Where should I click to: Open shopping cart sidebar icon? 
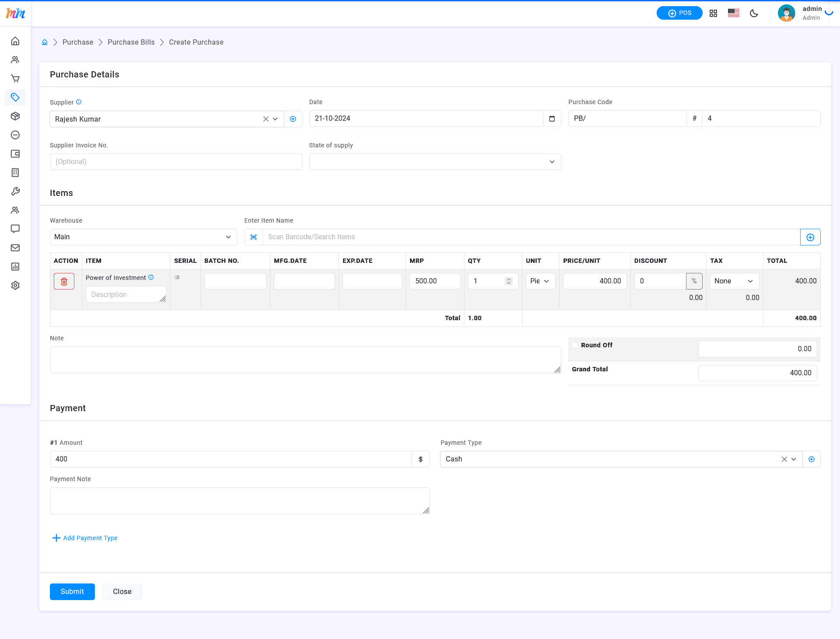(x=15, y=79)
